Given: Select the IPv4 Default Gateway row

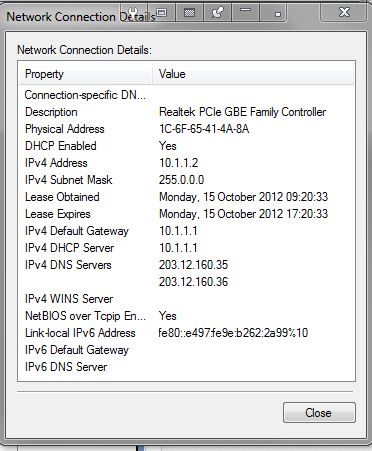Looking at the screenshot, I should pyautogui.click(x=186, y=231).
